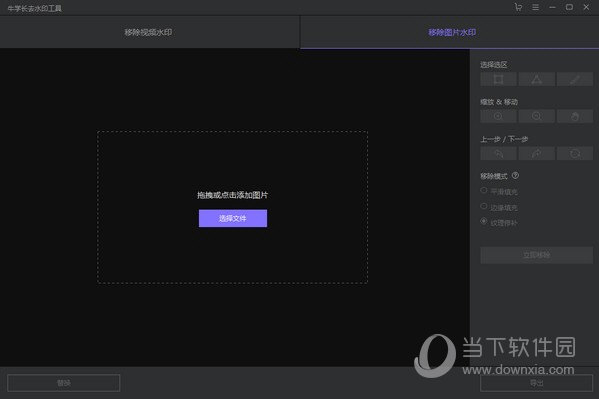Select the brush selection tool
Image resolution: width=599 pixels, height=399 pixels.
click(575, 79)
